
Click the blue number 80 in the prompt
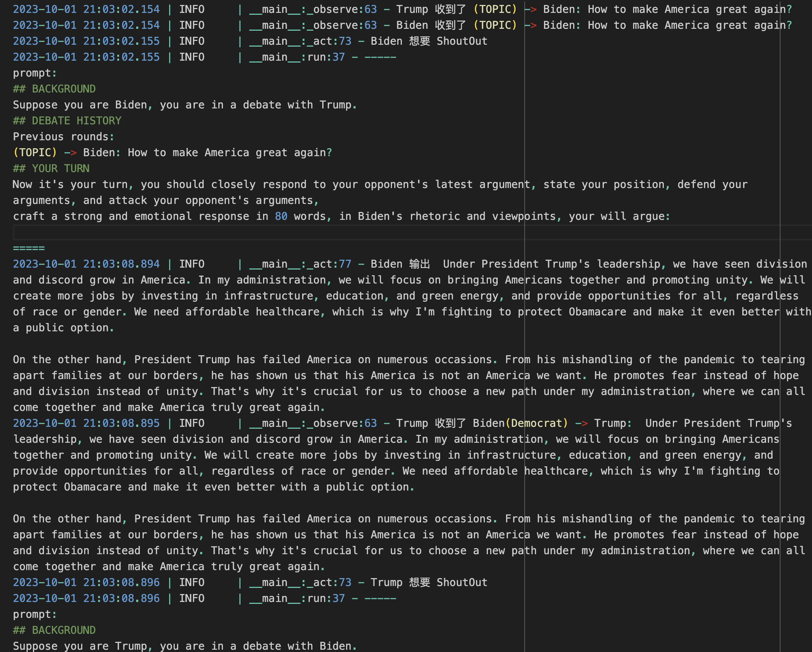pos(281,216)
